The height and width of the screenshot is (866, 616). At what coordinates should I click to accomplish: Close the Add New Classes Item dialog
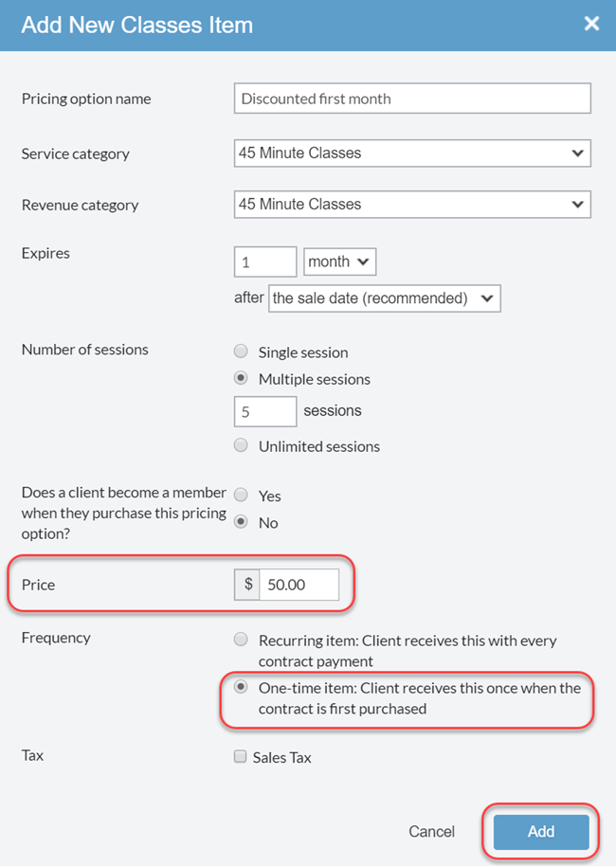point(591,24)
